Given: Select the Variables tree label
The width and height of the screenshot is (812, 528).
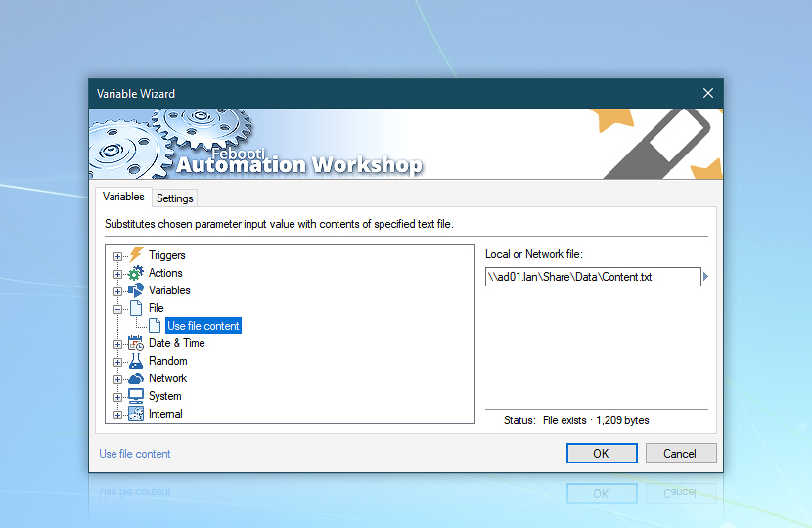Looking at the screenshot, I should click(x=169, y=290).
